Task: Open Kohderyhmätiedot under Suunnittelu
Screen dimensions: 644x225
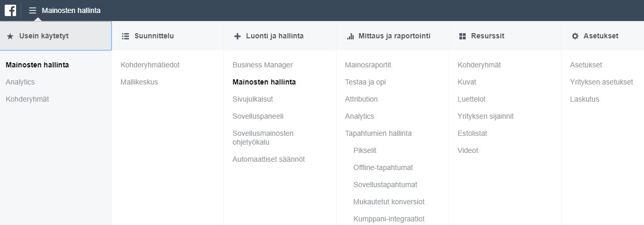Action: [150, 65]
